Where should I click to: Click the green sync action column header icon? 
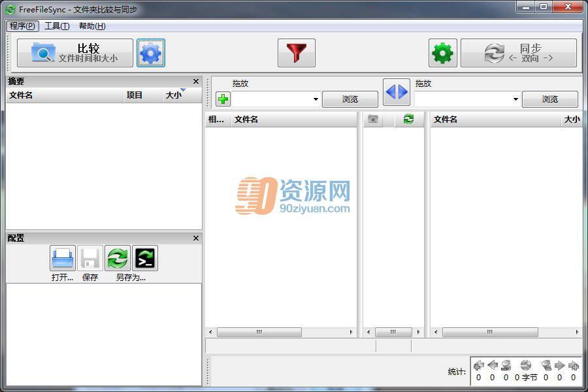pyautogui.click(x=408, y=120)
